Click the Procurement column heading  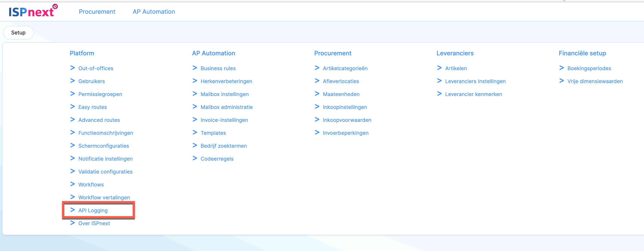pos(333,53)
